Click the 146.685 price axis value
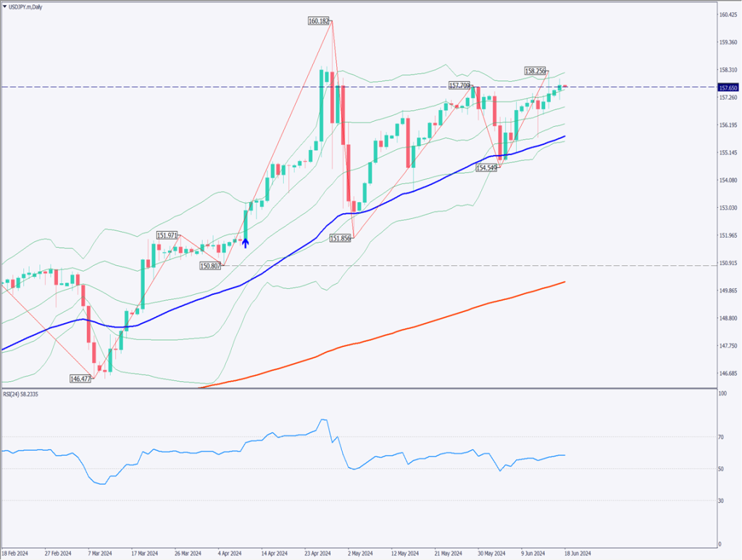742x560 pixels. tap(728, 374)
